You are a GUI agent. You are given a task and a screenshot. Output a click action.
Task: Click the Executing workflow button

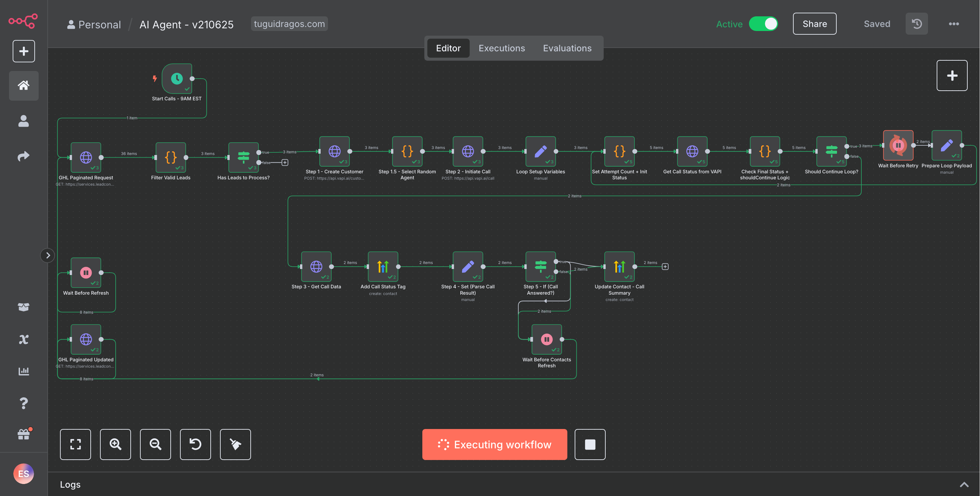495,444
